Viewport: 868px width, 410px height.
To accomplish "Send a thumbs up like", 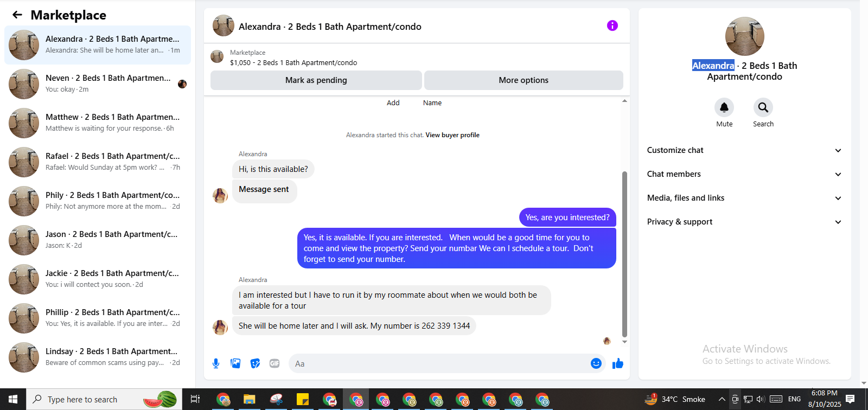I will click(x=618, y=363).
